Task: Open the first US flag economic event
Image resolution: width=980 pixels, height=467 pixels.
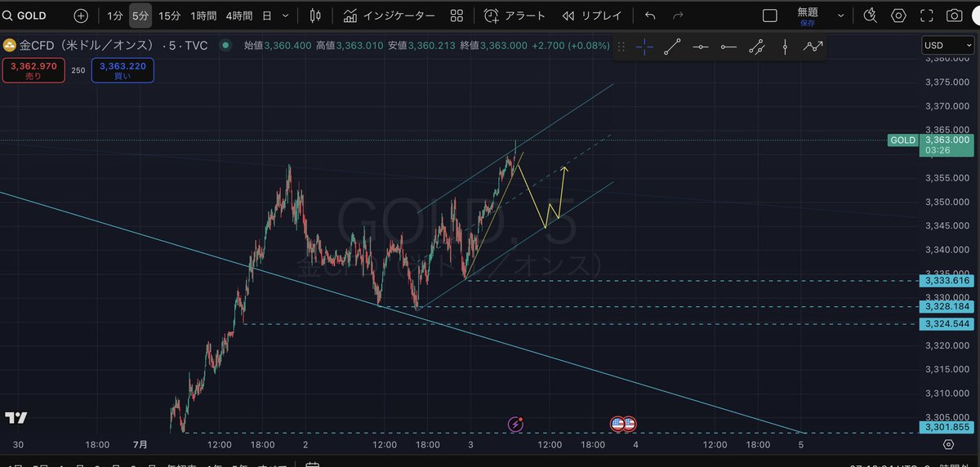Action: click(x=617, y=424)
